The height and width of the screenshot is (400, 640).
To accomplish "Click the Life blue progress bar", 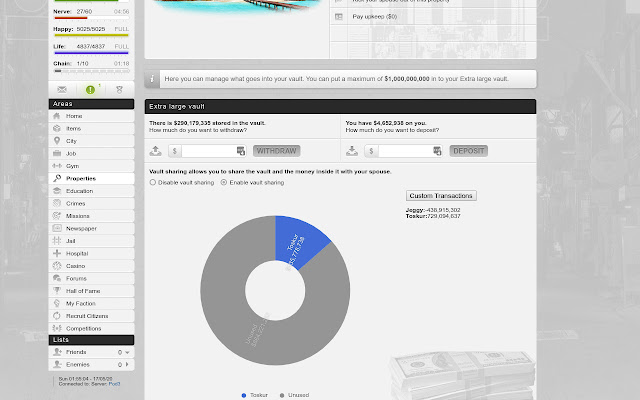I will click(91, 53).
